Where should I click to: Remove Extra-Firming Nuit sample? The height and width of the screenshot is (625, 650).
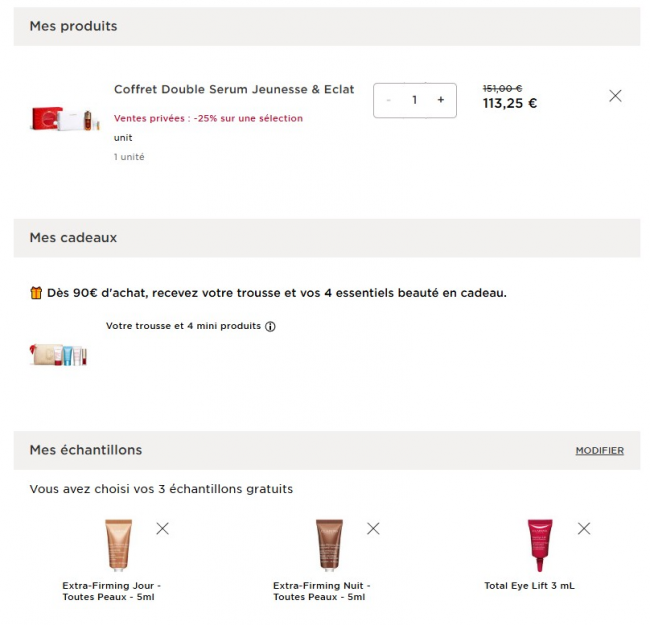[373, 528]
